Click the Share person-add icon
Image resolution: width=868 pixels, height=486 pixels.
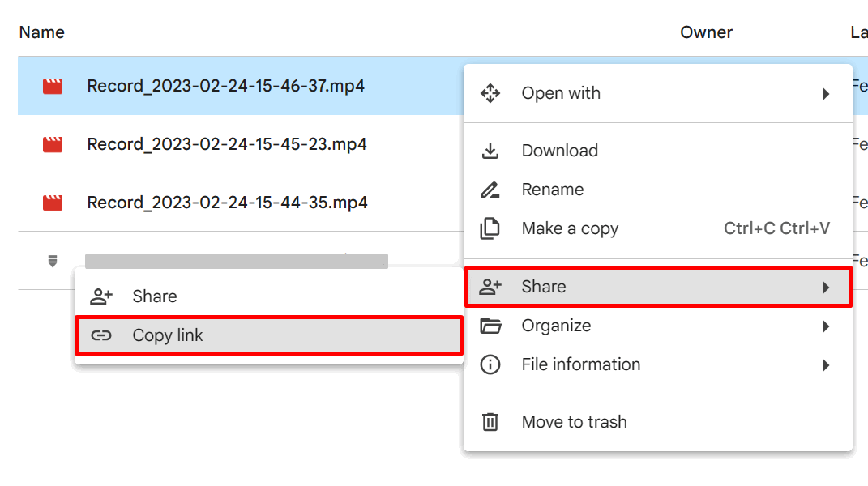point(490,286)
